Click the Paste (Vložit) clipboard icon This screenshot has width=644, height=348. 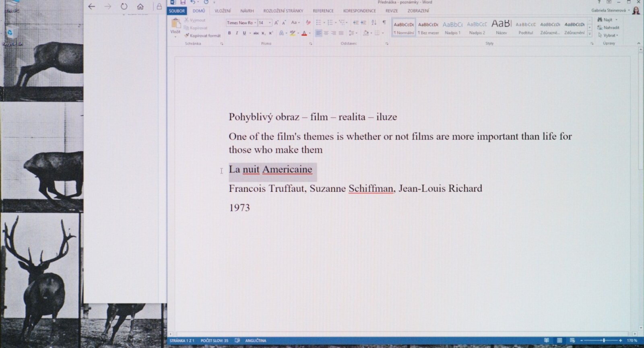tap(175, 25)
